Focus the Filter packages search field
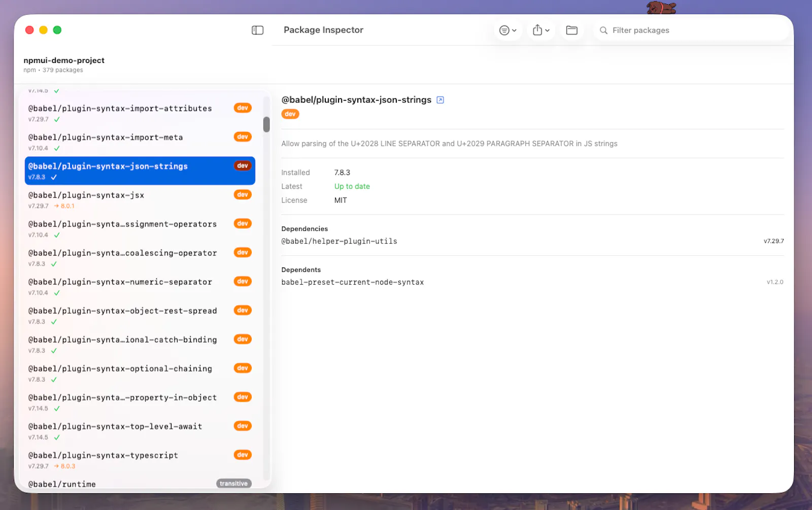The image size is (812, 510). pos(692,30)
